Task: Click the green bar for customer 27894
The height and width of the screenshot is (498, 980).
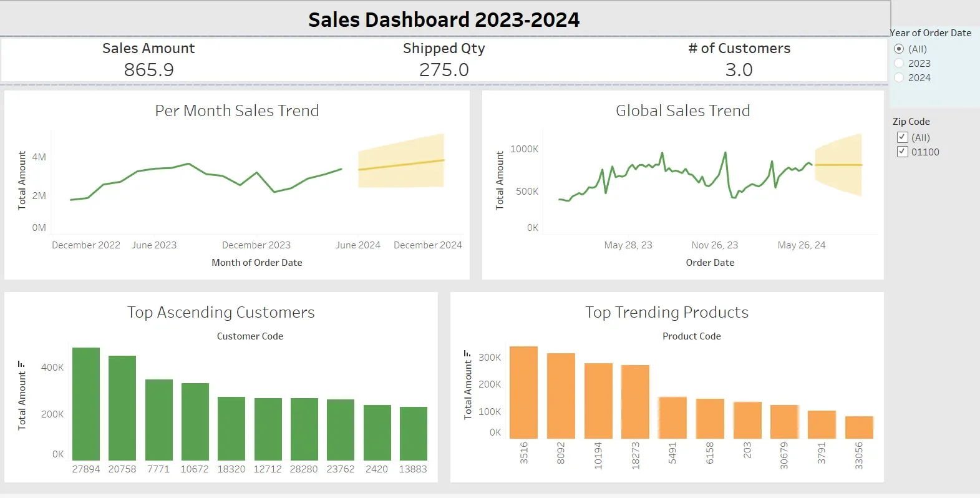Action: click(86, 404)
